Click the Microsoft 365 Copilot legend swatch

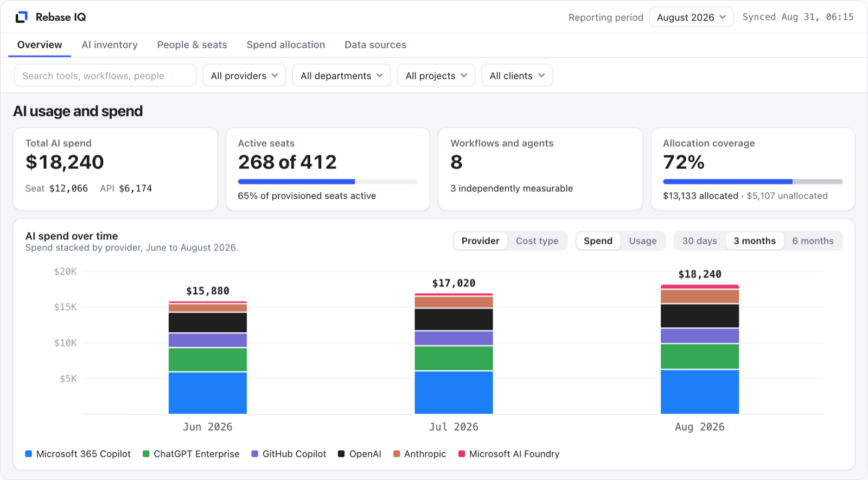point(29,454)
